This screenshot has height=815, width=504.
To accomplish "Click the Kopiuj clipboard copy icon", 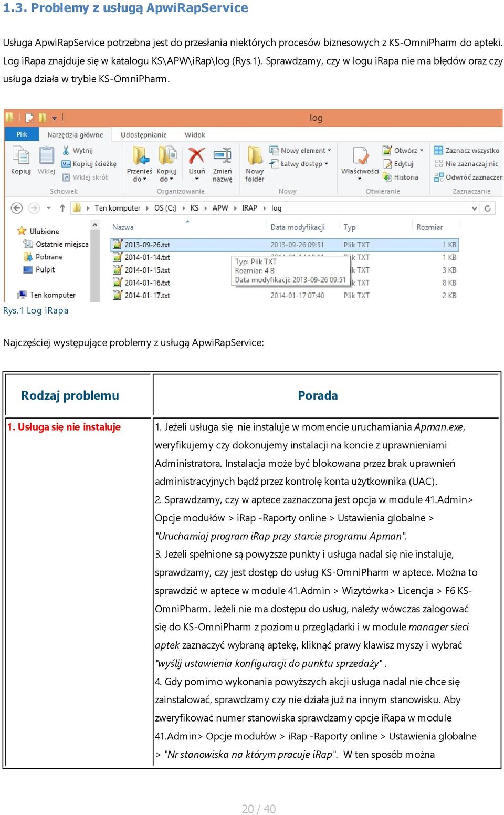I will [21, 156].
